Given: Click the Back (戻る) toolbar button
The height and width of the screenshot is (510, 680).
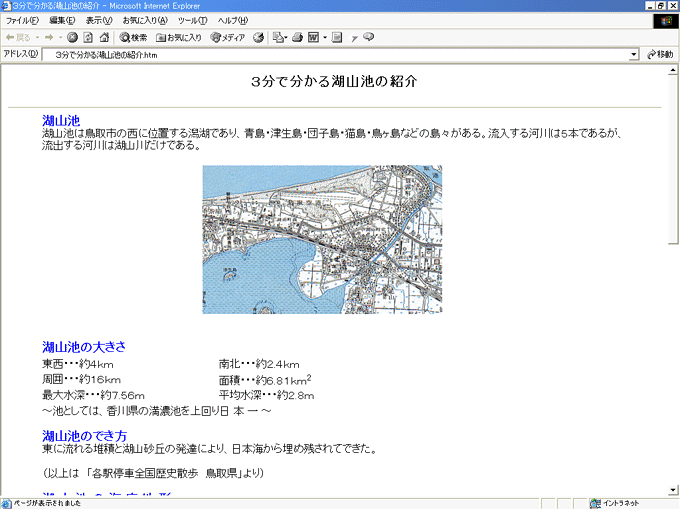Looking at the screenshot, I should coord(18,37).
